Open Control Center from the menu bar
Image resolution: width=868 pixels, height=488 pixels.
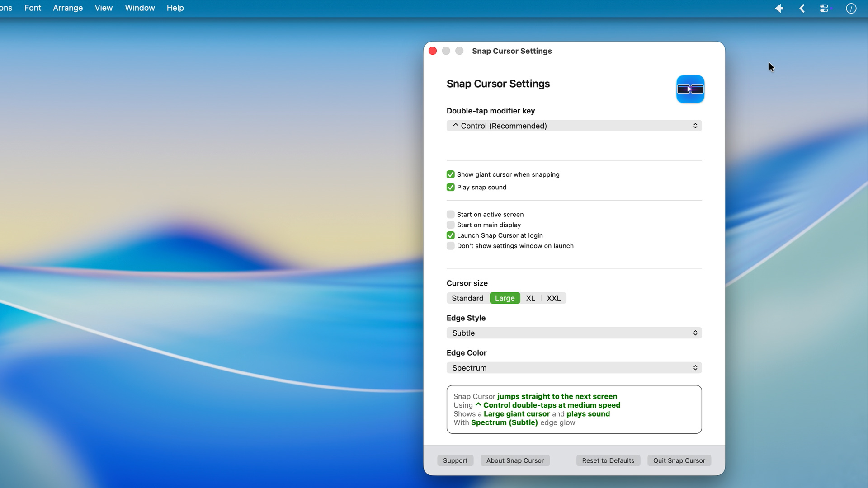(825, 8)
